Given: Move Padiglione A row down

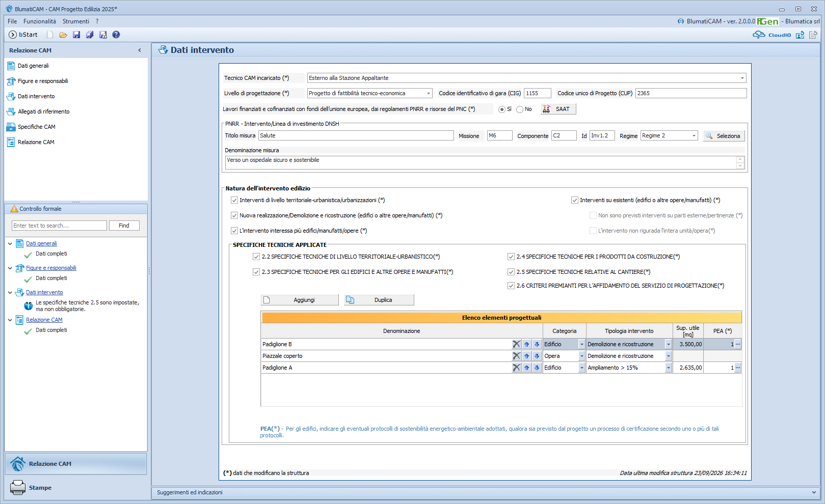Looking at the screenshot, I should tap(537, 368).
